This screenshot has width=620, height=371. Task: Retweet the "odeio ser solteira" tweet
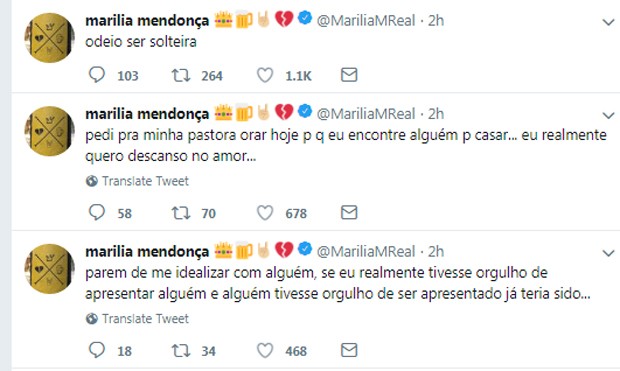click(181, 75)
